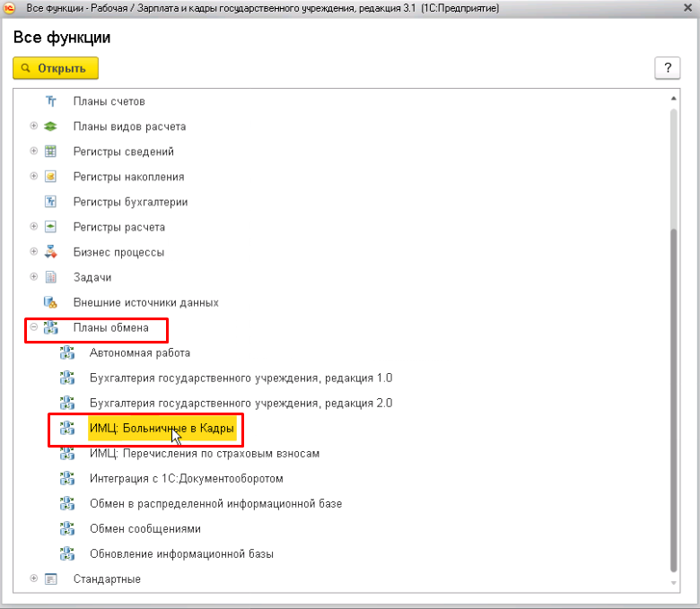The image size is (700, 609).
Task: Select ИМЦ: Перечисления по страховым взносам
Action: pos(205,454)
